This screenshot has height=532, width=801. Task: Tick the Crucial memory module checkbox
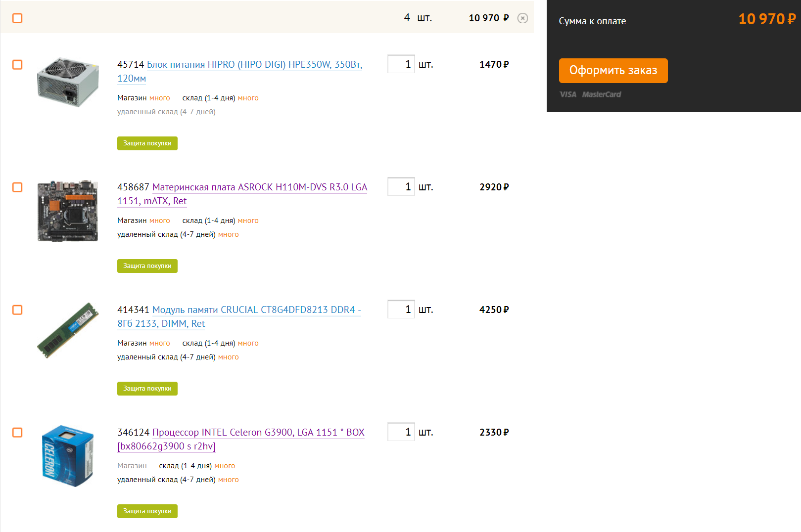(x=17, y=310)
